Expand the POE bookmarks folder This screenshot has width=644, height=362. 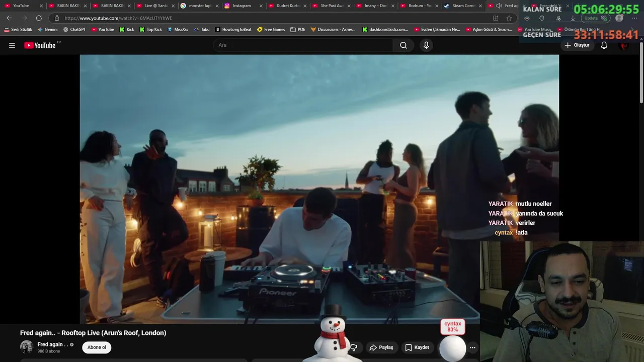click(298, 30)
